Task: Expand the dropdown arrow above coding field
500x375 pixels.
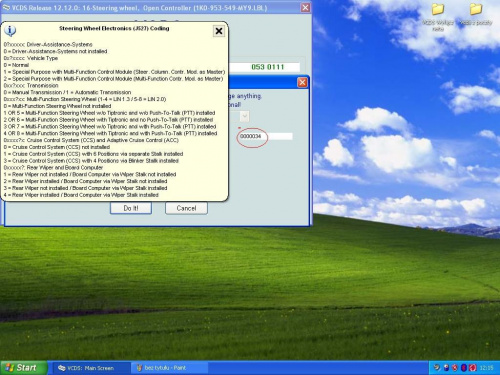Action: [x=245, y=116]
